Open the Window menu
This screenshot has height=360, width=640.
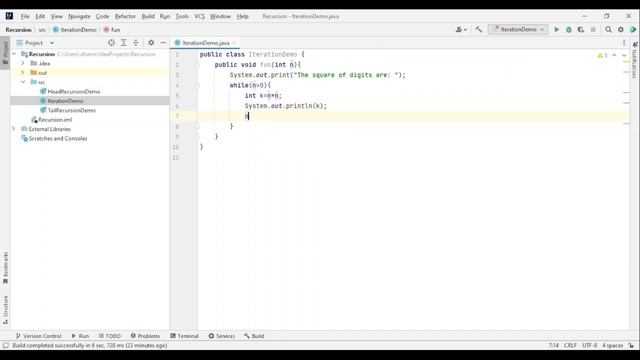[x=220, y=16]
